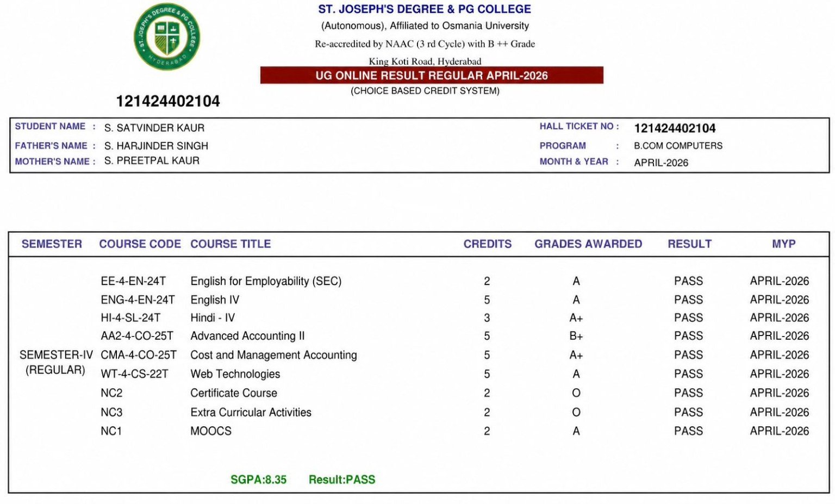Click the MYP column header
835x504 pixels.
pyautogui.click(x=784, y=244)
